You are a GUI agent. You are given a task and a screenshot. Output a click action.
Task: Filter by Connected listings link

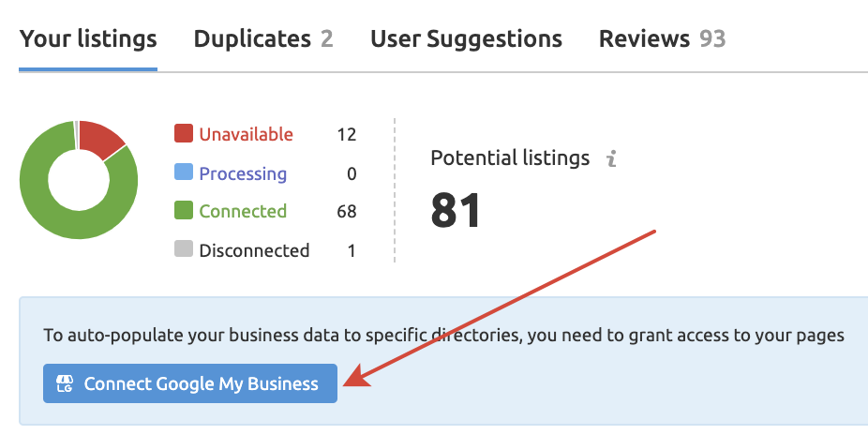243,211
